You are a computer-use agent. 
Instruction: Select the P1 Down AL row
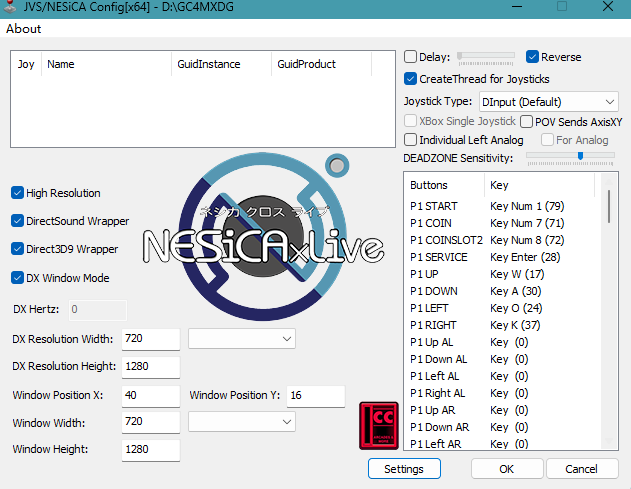pyautogui.click(x=502, y=359)
